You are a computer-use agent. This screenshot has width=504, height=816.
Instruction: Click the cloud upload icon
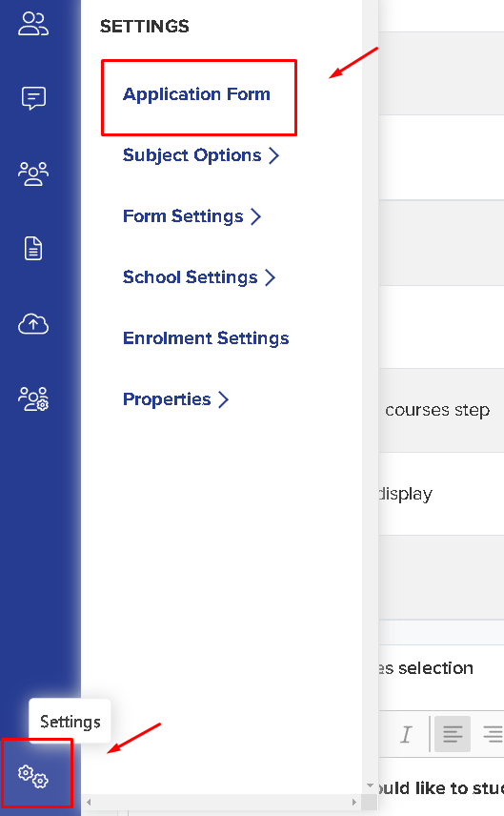pos(33,324)
